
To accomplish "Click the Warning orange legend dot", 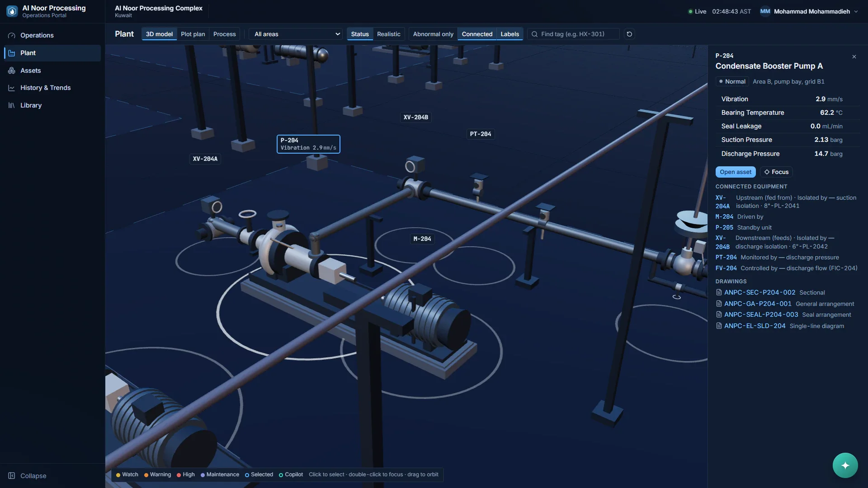I will pyautogui.click(x=146, y=475).
